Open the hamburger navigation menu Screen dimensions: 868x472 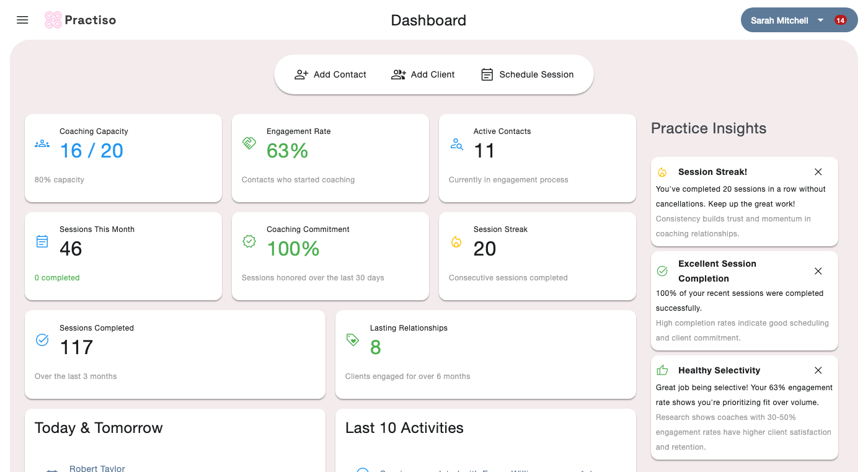22,20
